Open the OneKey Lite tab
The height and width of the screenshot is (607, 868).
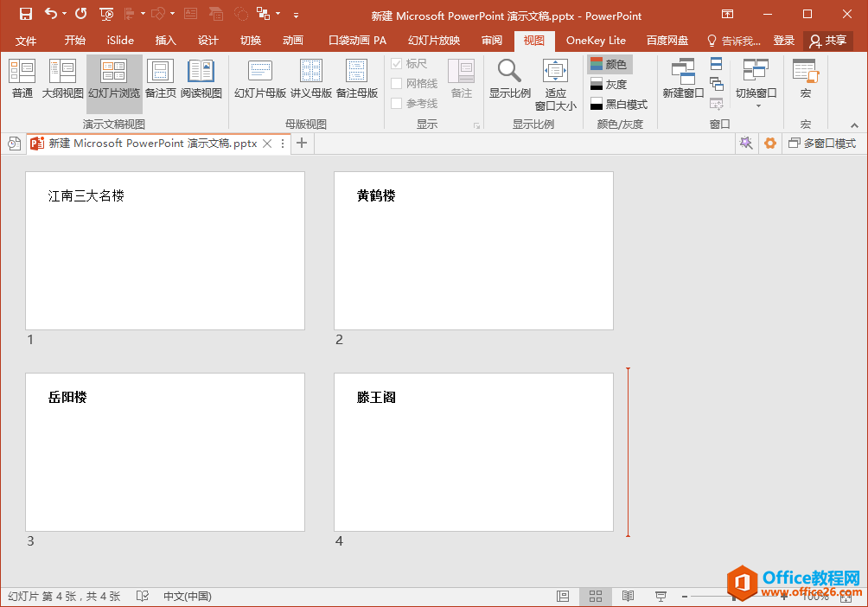pyautogui.click(x=596, y=41)
